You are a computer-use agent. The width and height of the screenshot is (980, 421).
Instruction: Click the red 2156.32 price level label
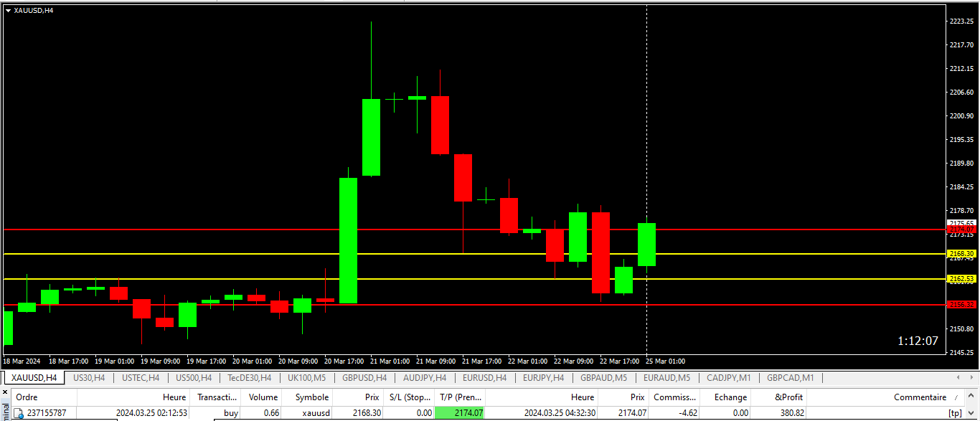coord(961,305)
